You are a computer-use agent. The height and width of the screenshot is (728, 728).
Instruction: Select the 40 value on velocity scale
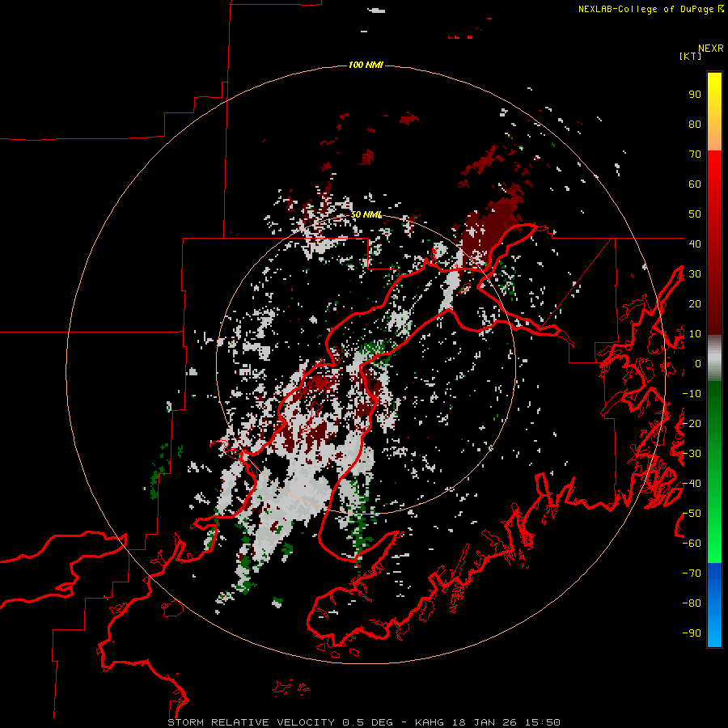point(695,243)
